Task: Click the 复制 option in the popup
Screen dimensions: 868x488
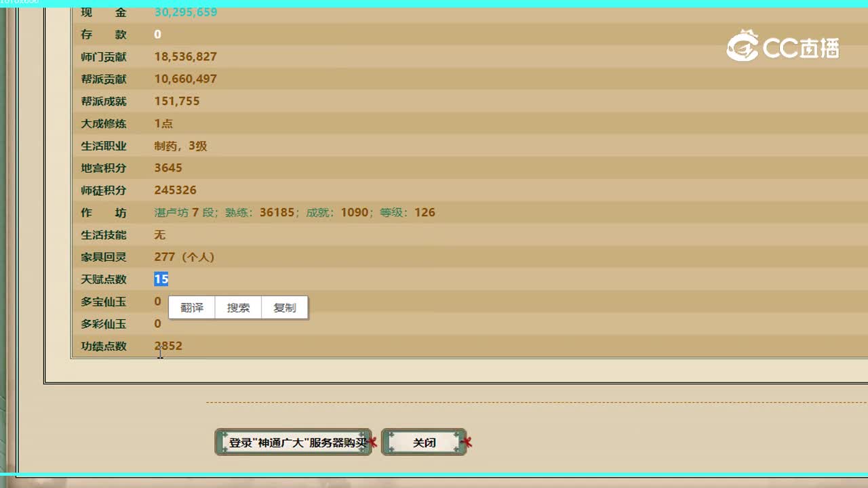Action: coord(284,308)
